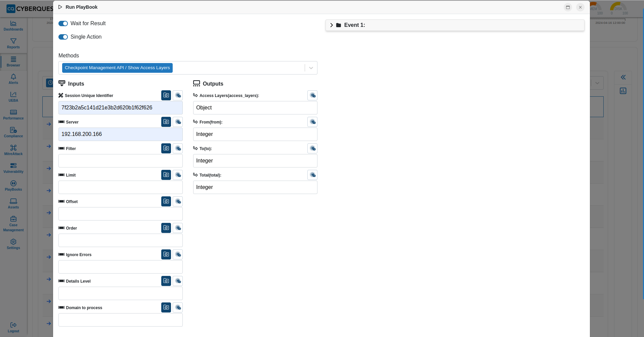This screenshot has width=644, height=337.
Task: Click cloud link icon for From output
Action: (x=312, y=122)
